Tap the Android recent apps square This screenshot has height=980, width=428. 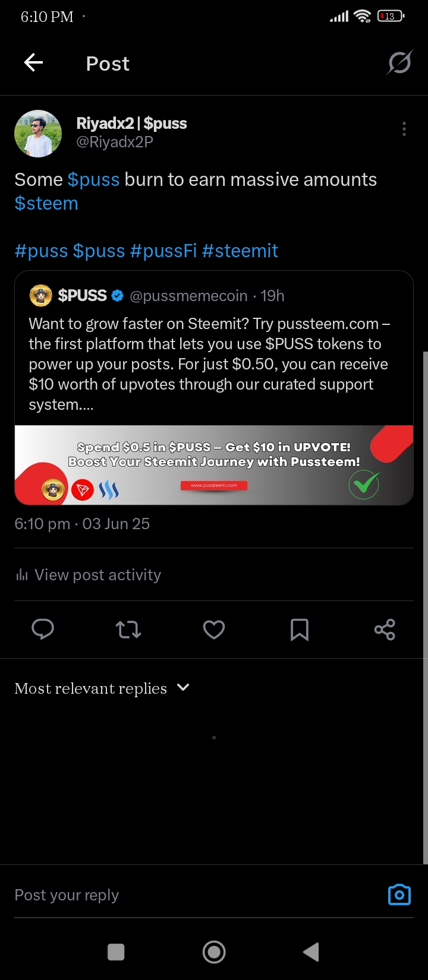click(116, 952)
